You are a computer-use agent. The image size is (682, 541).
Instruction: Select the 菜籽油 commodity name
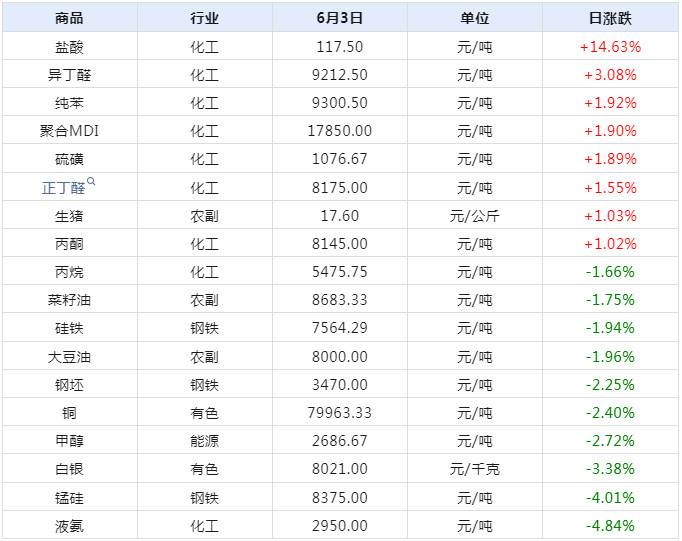(x=70, y=299)
